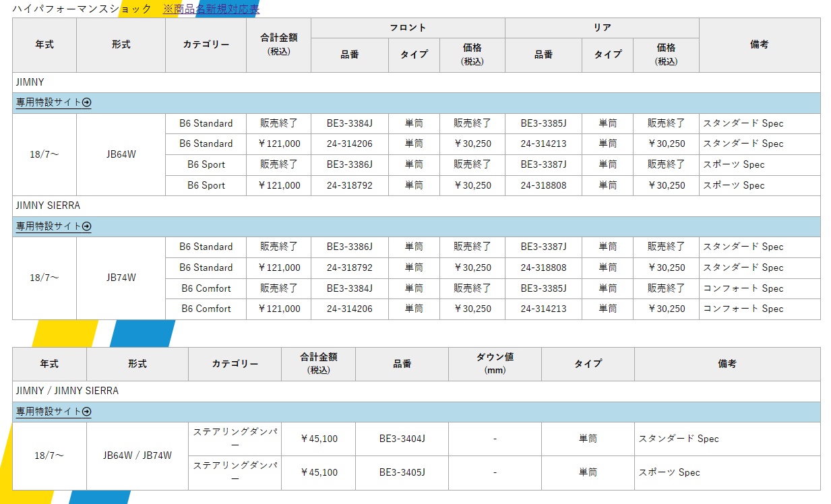
Task: Click the JIMNY / JIMNY SIERRA section label
Action: pyautogui.click(x=67, y=391)
